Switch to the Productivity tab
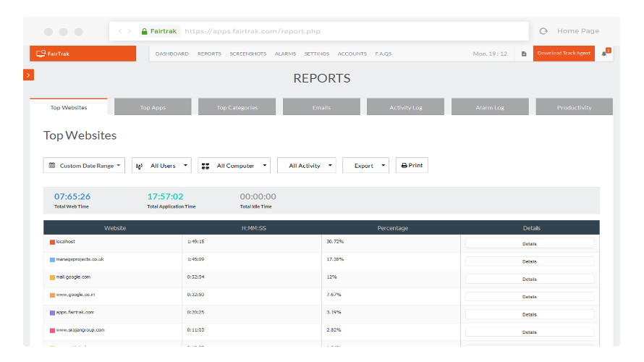The width and height of the screenshot is (644, 362). tap(575, 107)
